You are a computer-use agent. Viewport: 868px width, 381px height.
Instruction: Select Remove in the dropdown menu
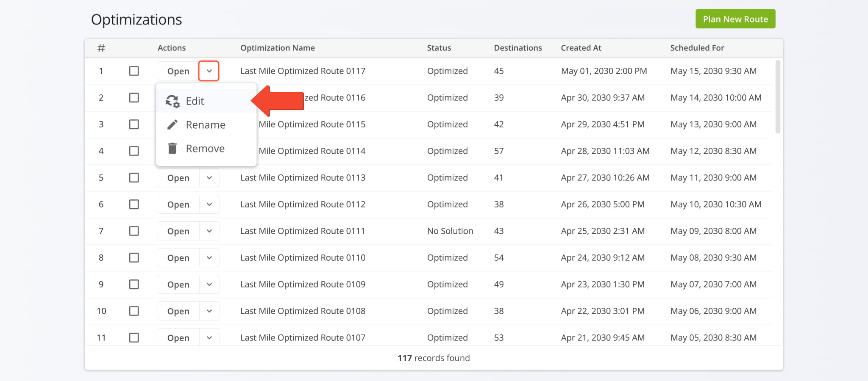(x=205, y=149)
